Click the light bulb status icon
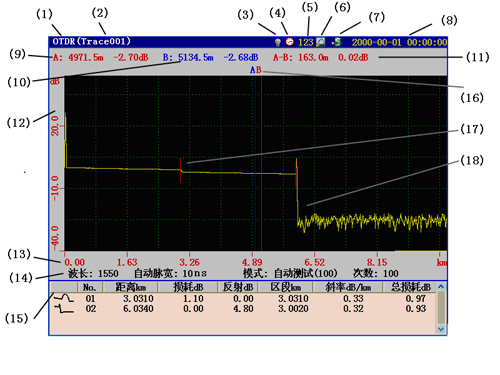The height and width of the screenshot is (375, 500). pos(277,42)
